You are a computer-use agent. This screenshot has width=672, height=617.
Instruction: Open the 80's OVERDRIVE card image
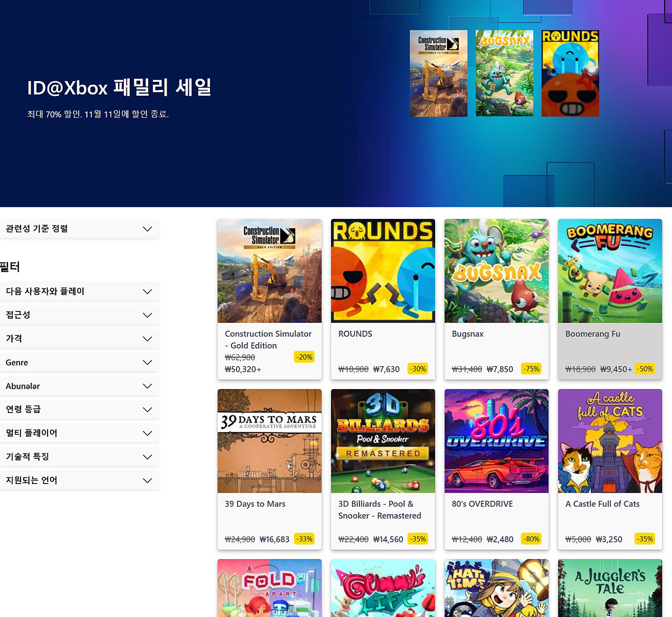click(496, 441)
